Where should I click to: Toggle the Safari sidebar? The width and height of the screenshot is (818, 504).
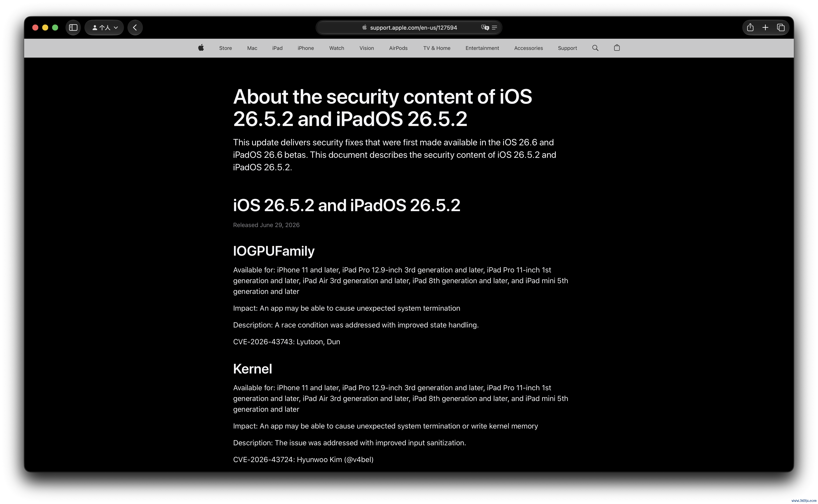(73, 28)
